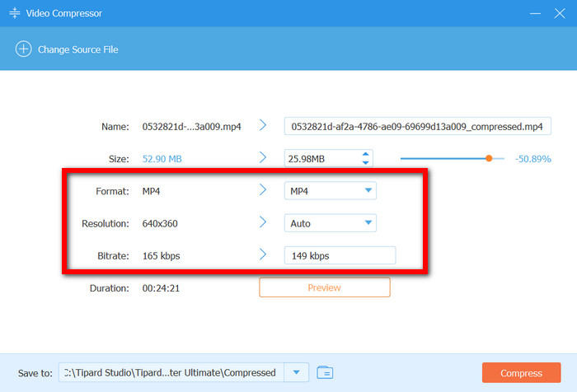577x392 pixels.
Task: Click the Compress button
Action: (x=521, y=373)
